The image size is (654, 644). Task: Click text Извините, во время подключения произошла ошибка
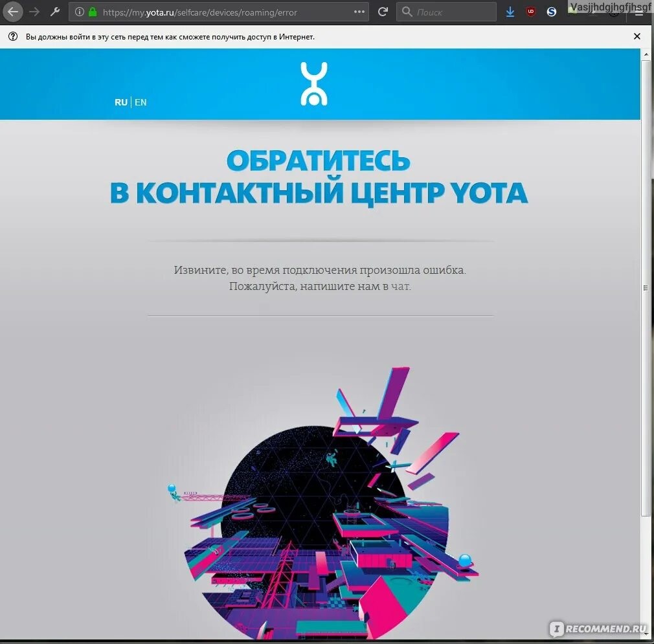click(x=320, y=270)
